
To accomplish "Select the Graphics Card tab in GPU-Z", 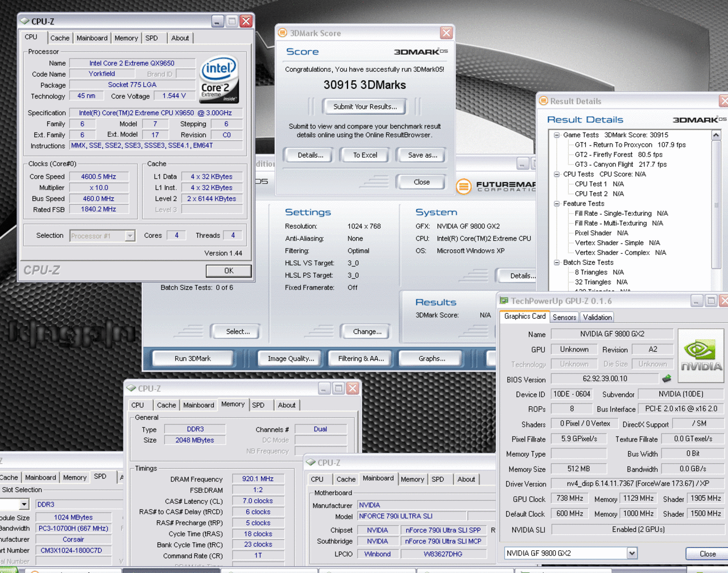I will [524, 316].
